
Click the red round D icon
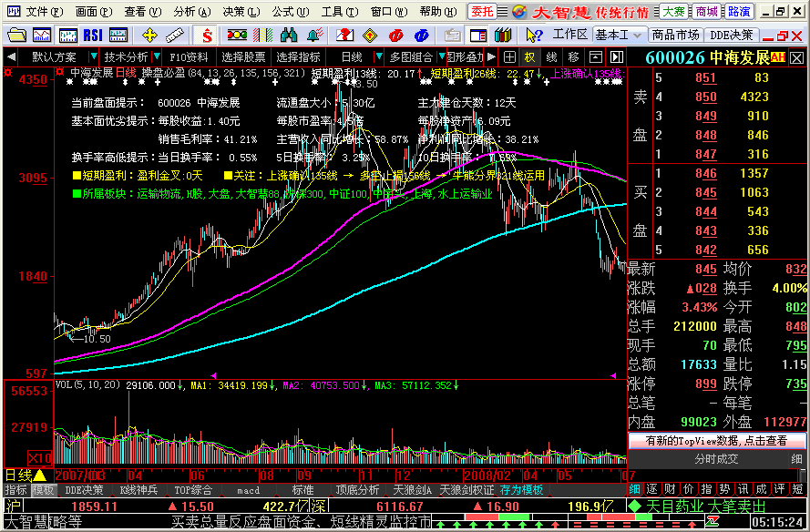pyautogui.click(x=395, y=36)
